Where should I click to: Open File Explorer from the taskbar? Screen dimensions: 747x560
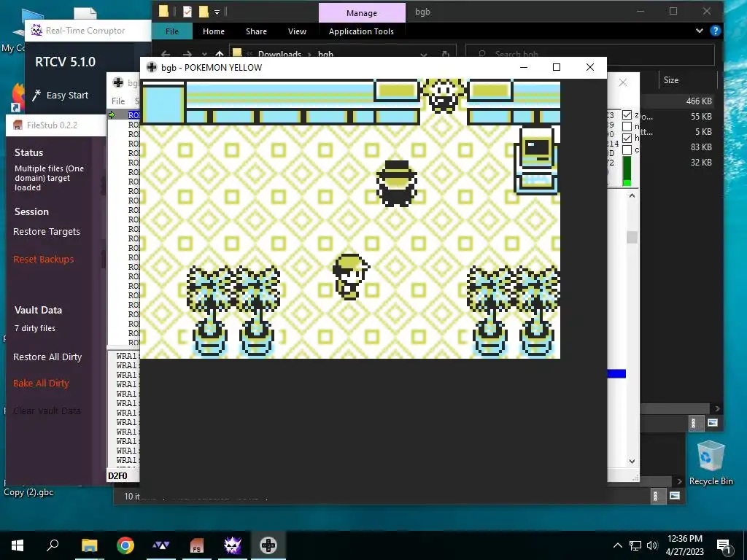click(x=89, y=545)
